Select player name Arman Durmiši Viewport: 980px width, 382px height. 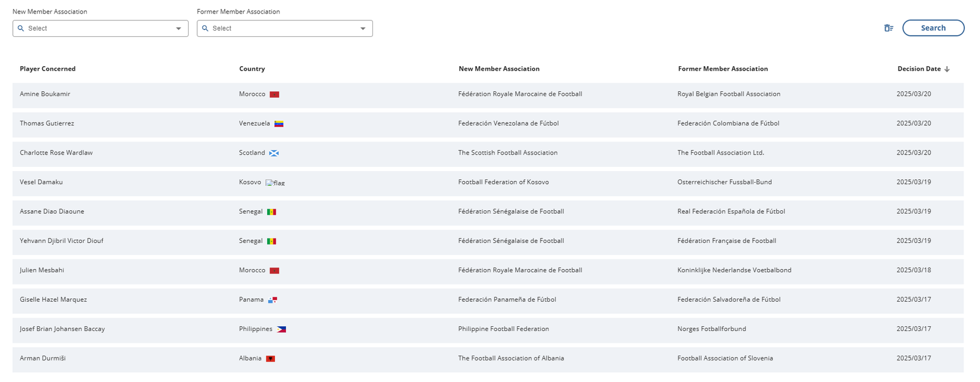click(42, 358)
